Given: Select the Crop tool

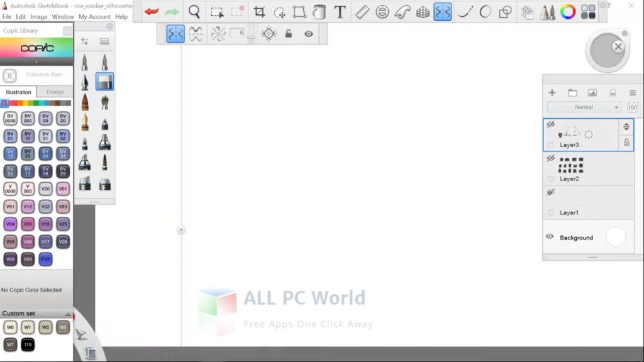Looking at the screenshot, I should coord(258,11).
